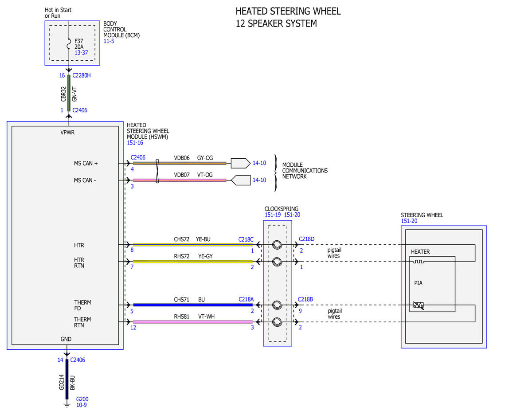Screen dimensions: 532x411
Task: Click the C218C connector label
Action: (x=246, y=239)
